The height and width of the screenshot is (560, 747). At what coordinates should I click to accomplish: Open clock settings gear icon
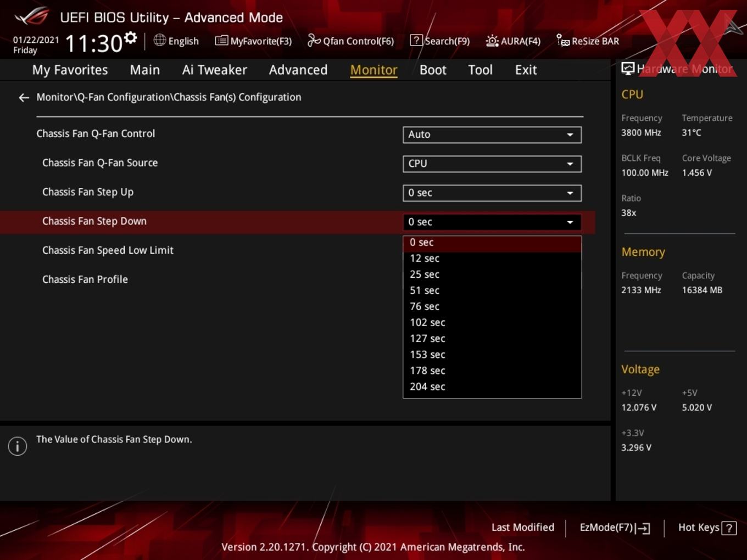pyautogui.click(x=130, y=38)
